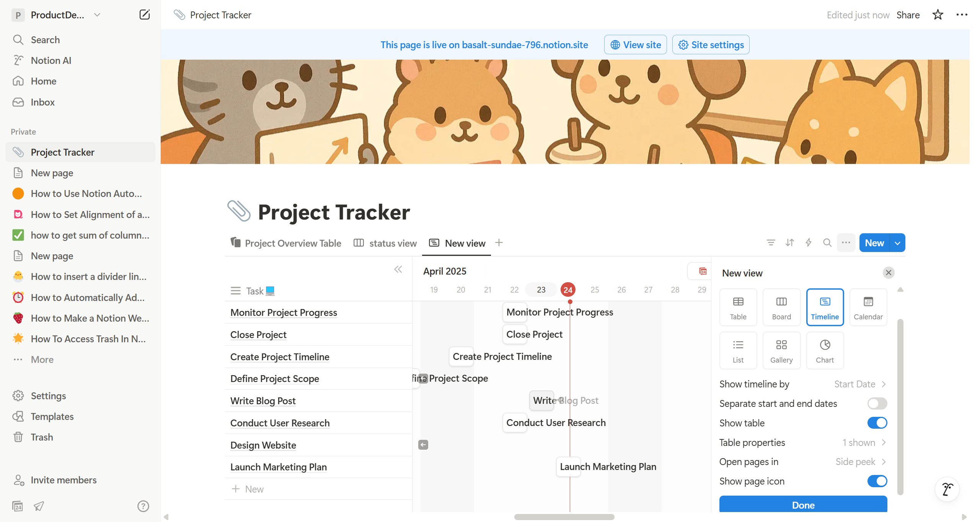Open the Inbox
980x522 pixels.
80,102
